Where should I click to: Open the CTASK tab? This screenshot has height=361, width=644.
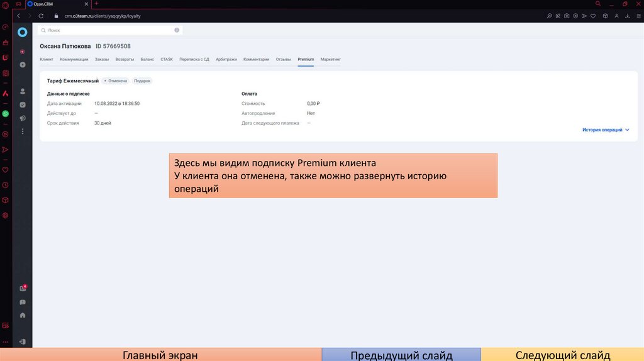(x=167, y=60)
